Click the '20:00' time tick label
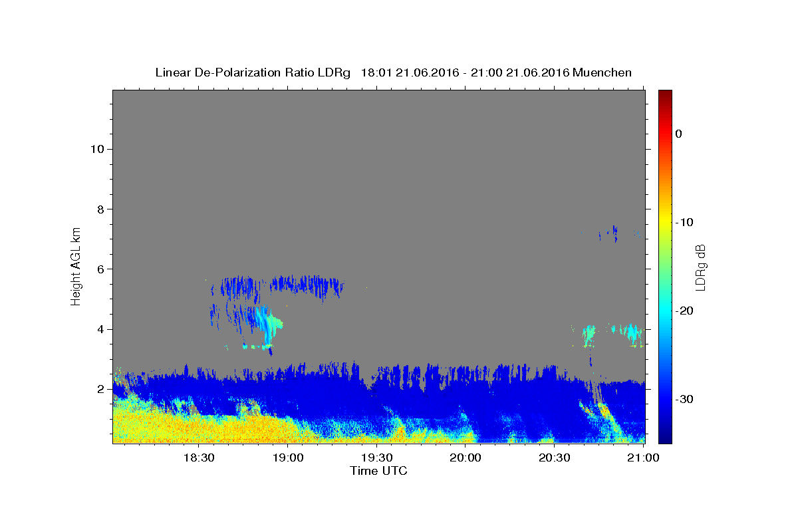Image resolution: width=798 pixels, height=532 pixels. tap(466, 458)
